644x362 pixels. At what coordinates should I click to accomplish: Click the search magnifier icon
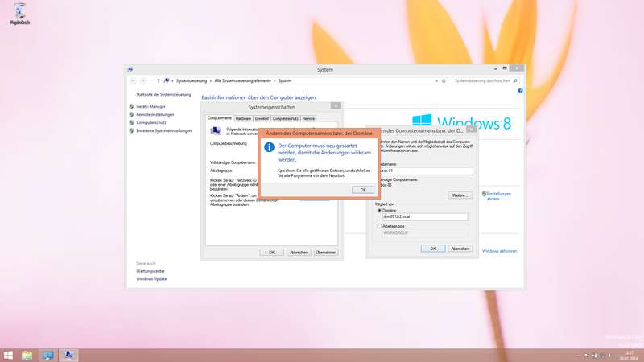515,81
